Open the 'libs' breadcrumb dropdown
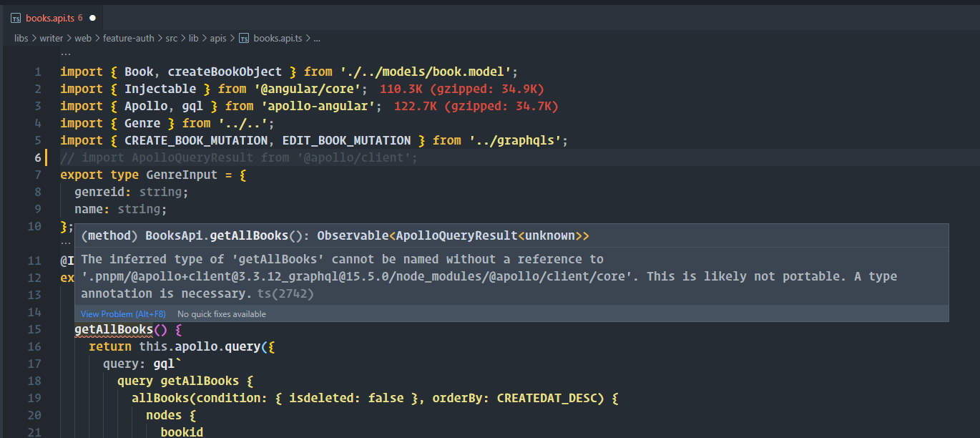The image size is (980, 438). [21, 38]
